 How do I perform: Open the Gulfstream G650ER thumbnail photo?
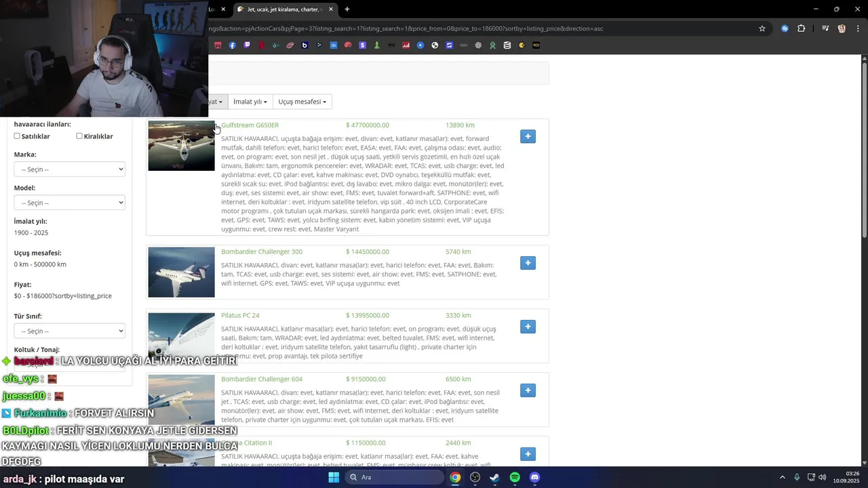181,146
